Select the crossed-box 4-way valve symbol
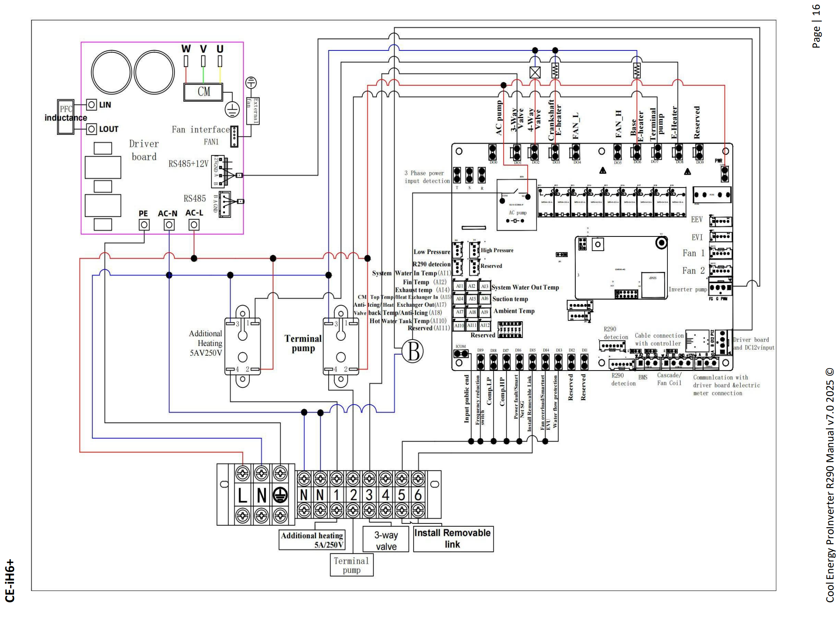Screen dimensions: 840x620 535,72
